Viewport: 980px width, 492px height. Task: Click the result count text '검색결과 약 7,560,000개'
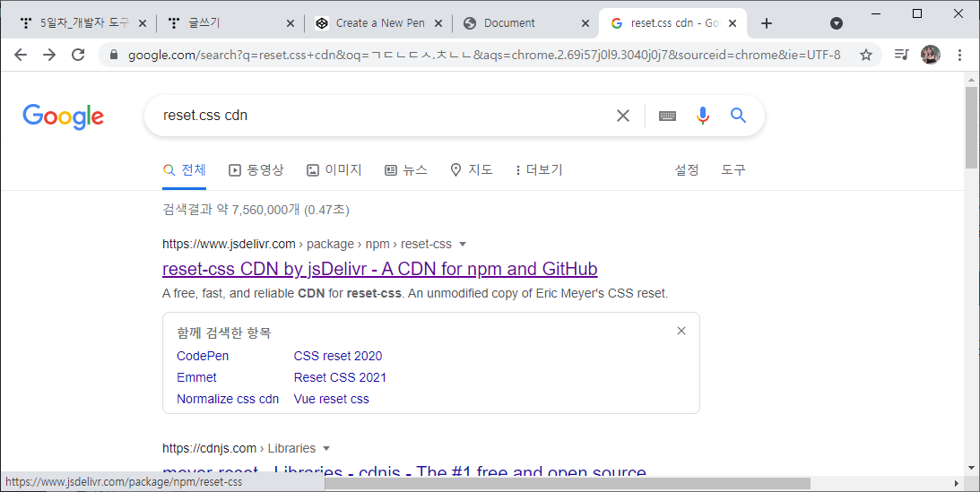pos(231,210)
